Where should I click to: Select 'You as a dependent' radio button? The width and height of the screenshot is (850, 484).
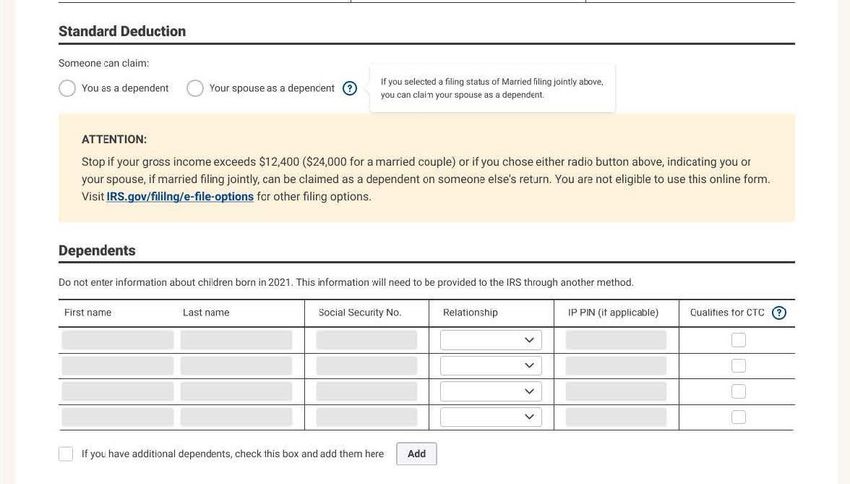pos(67,88)
